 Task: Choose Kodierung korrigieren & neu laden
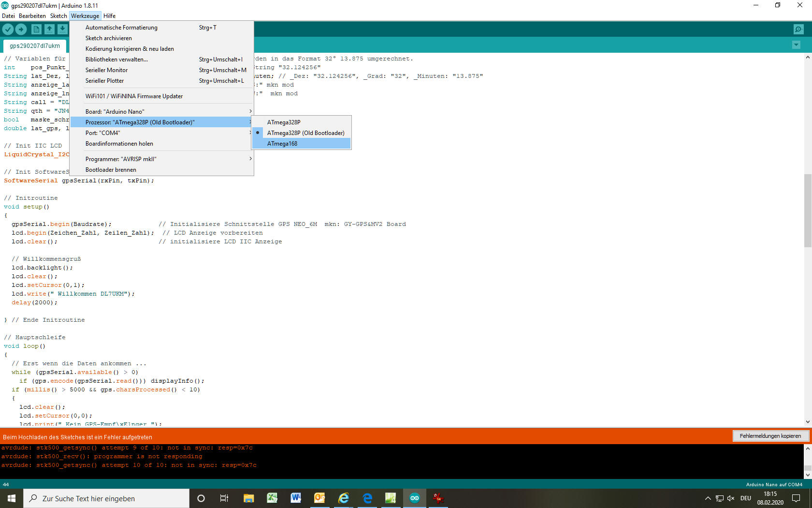coord(161,49)
